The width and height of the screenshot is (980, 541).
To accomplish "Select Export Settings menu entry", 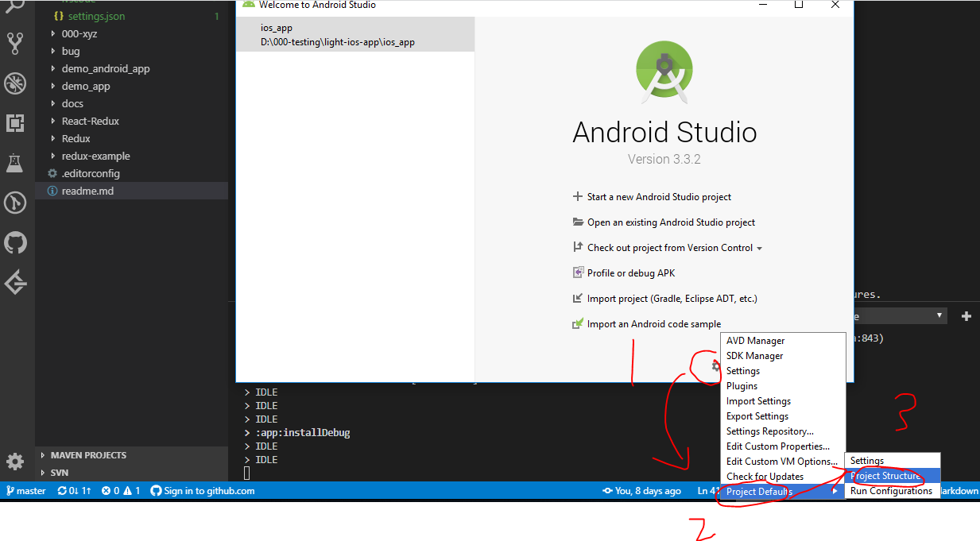I will [x=783, y=416].
